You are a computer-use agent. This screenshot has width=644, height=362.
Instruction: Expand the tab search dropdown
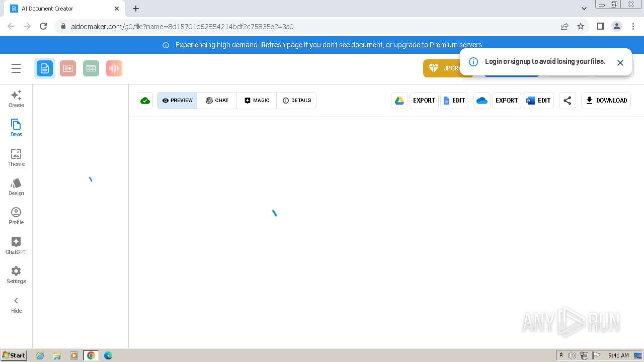click(584, 9)
